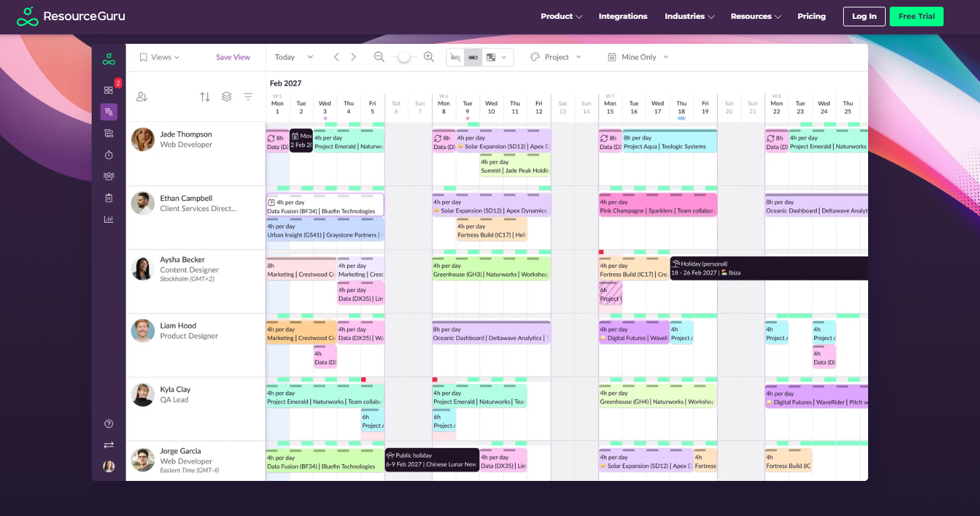Open the stopwatch timesheets sidebar icon
The height and width of the screenshot is (516, 980).
(x=109, y=155)
